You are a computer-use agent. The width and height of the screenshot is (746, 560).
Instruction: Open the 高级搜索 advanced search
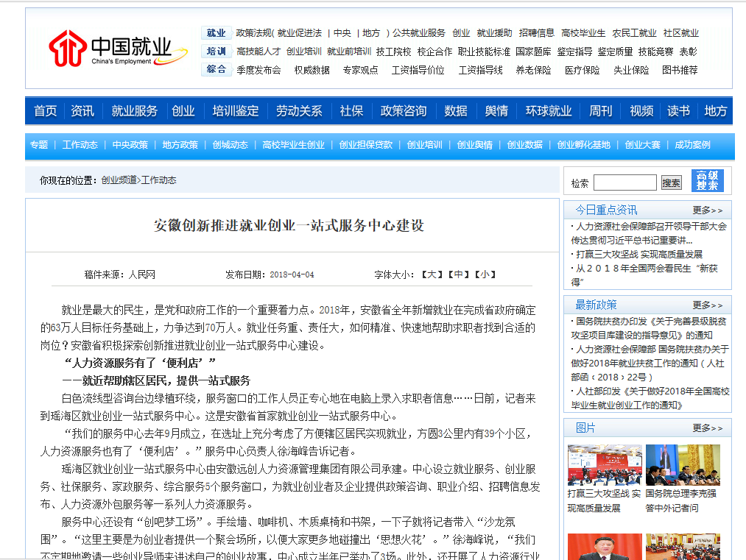pyautogui.click(x=708, y=180)
